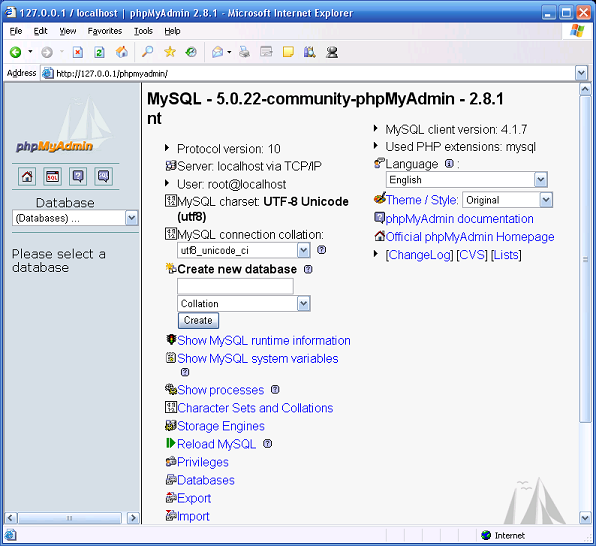Open the SQL query window icon
This screenshot has width=596, height=546.
pos(52,176)
